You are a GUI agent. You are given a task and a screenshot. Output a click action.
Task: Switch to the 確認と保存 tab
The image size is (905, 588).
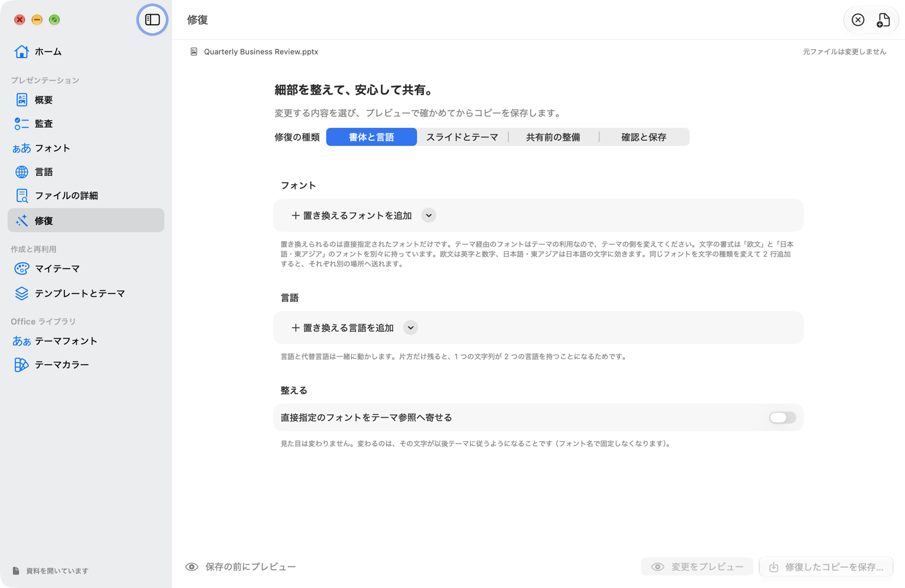pos(644,137)
